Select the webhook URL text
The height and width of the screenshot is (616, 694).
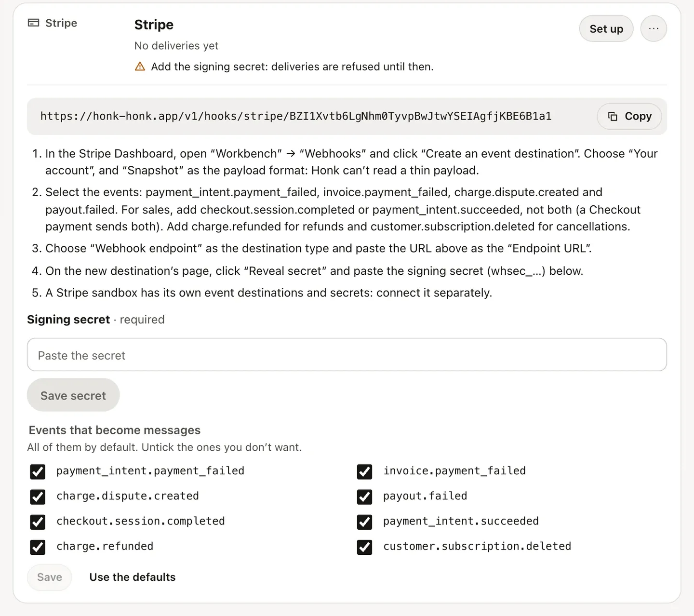point(296,116)
